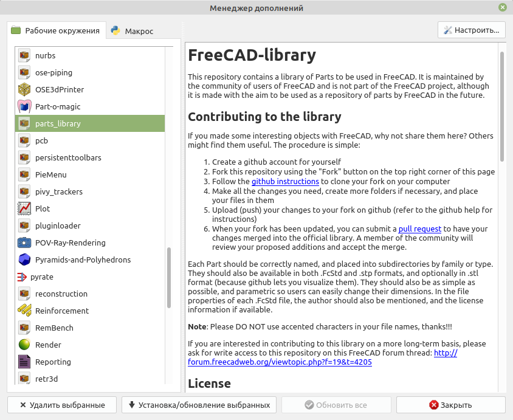Select the ose-piping entry

tap(90, 72)
